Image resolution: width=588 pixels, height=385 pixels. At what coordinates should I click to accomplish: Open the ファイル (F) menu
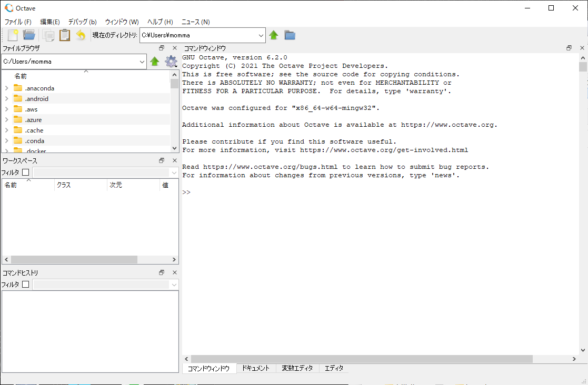click(18, 22)
